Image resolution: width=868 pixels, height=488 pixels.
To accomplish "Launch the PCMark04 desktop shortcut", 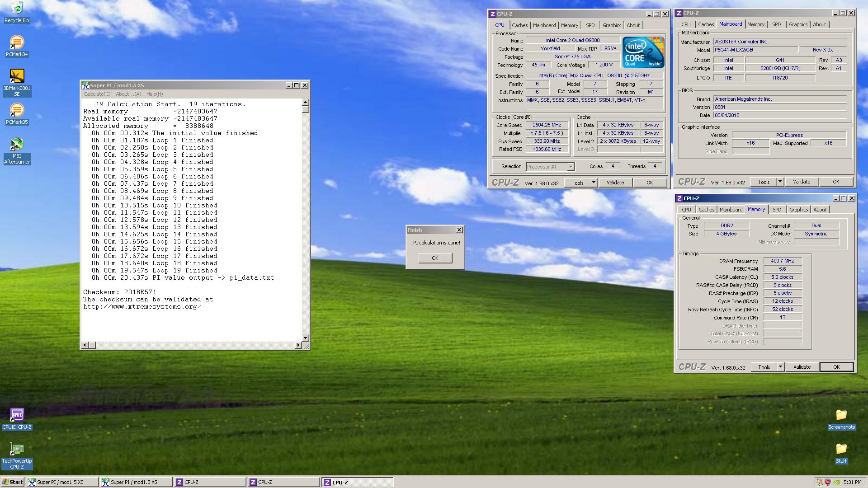I will pyautogui.click(x=17, y=46).
